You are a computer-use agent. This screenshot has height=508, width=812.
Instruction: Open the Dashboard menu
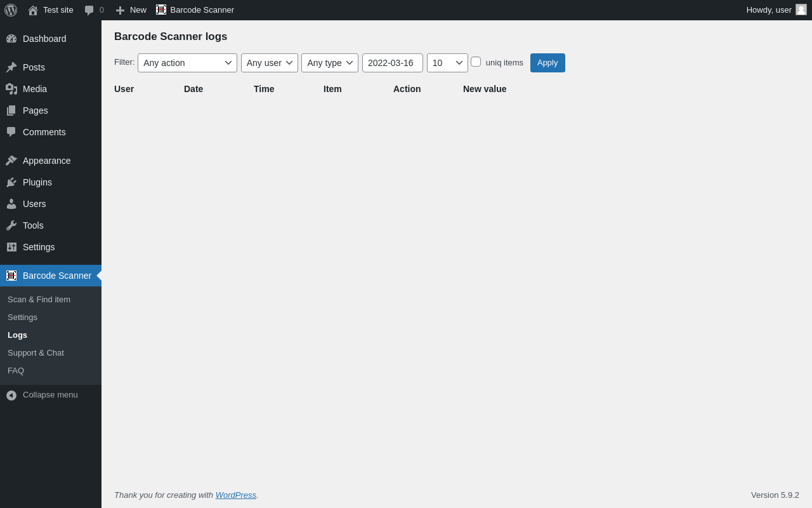[x=51, y=39]
